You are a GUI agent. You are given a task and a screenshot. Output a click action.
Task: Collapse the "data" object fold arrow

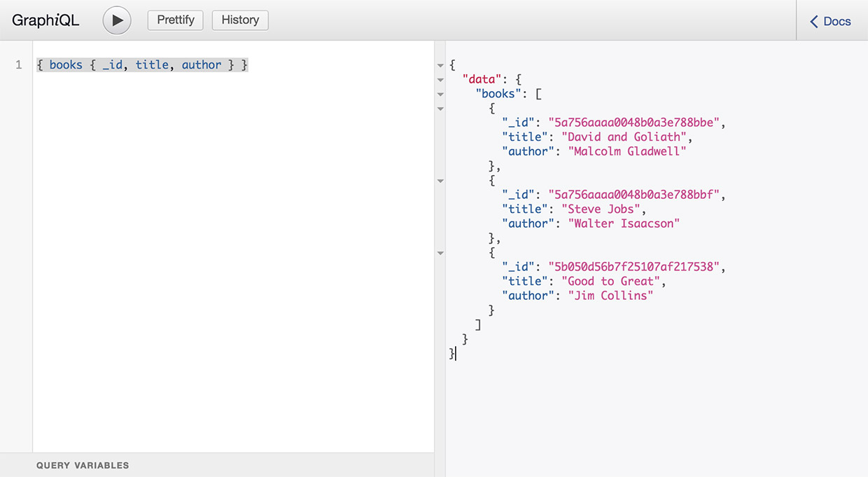440,79
